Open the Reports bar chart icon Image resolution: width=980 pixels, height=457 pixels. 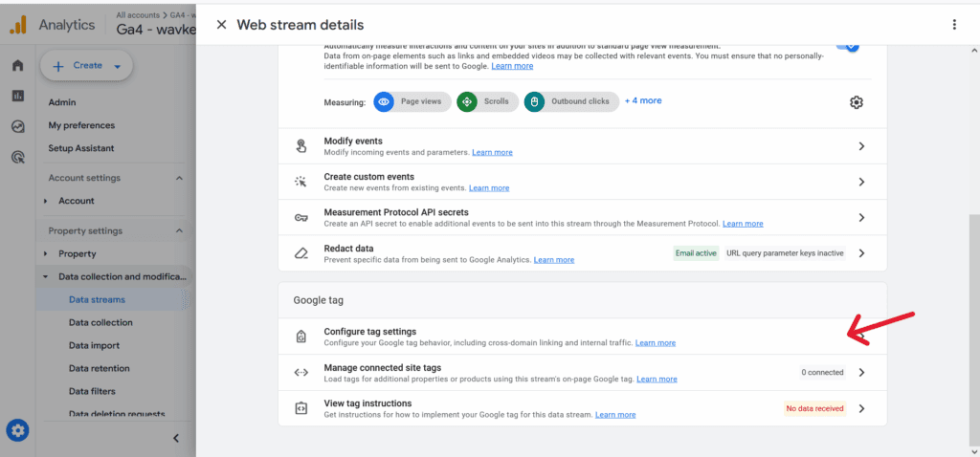click(x=18, y=96)
